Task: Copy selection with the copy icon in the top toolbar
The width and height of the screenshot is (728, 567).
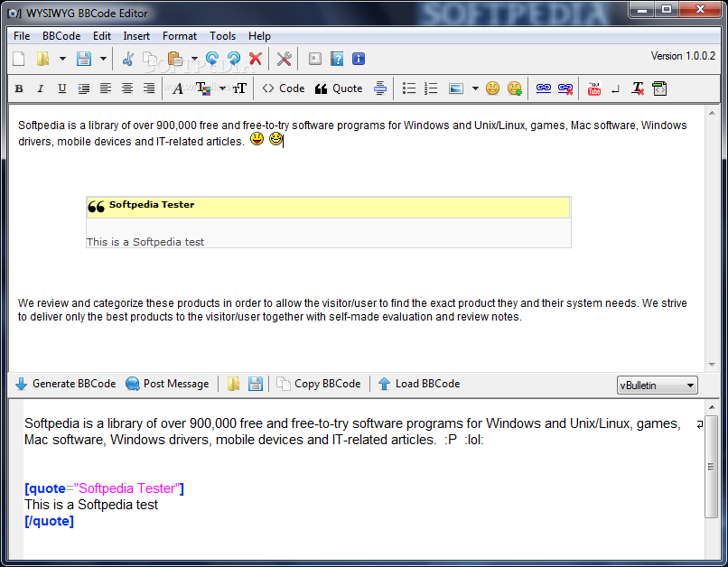Action: [150, 59]
